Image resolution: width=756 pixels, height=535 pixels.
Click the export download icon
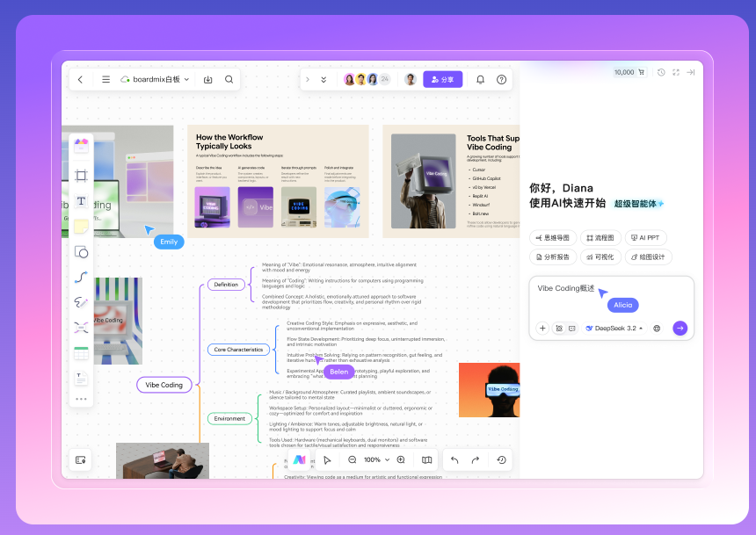tap(207, 80)
